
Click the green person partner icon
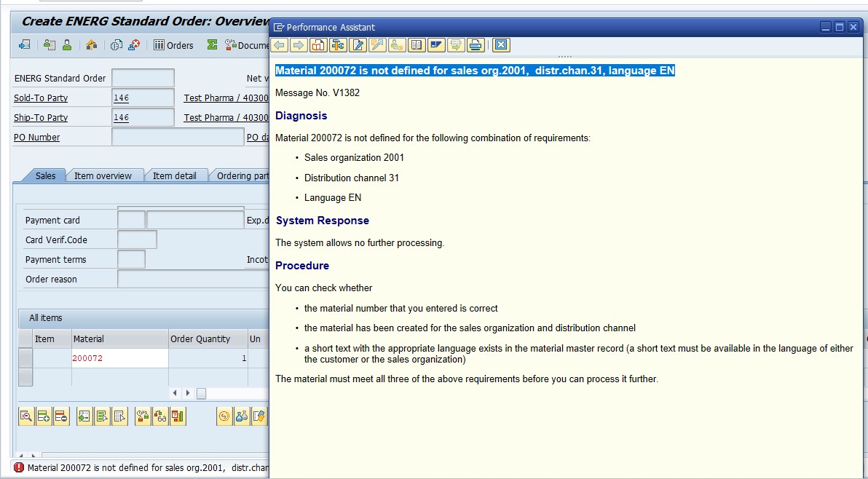pos(67,45)
